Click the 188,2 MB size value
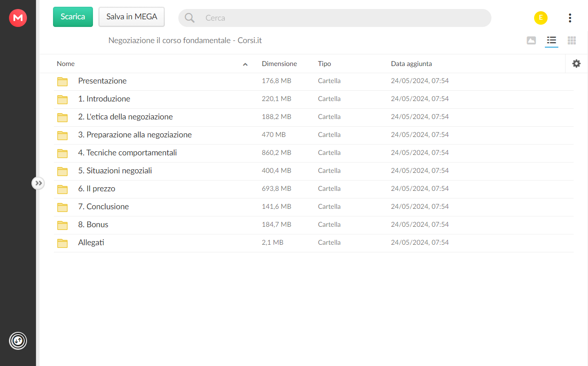The width and height of the screenshot is (588, 366). (x=277, y=117)
